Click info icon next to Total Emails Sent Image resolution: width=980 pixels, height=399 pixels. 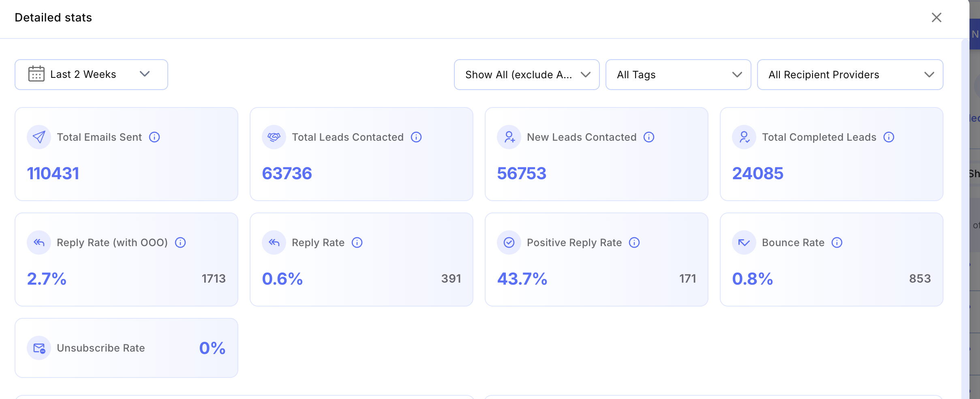point(154,137)
